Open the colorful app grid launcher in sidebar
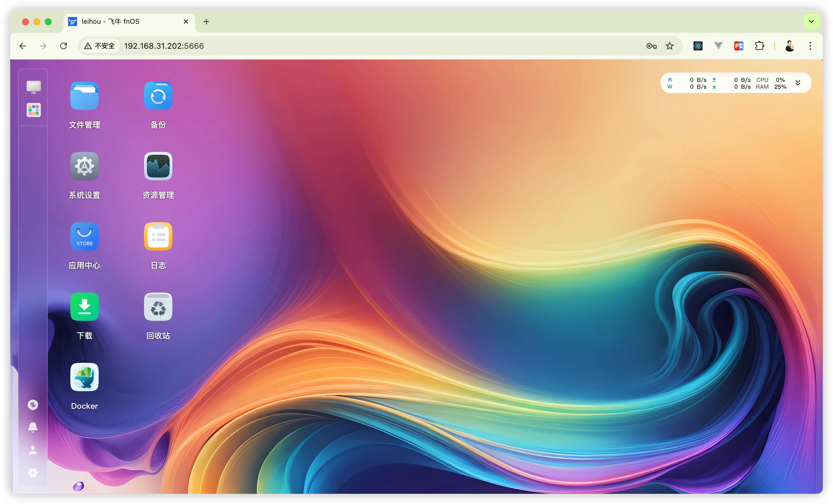Image resolution: width=833 pixels, height=504 pixels. 33,110
